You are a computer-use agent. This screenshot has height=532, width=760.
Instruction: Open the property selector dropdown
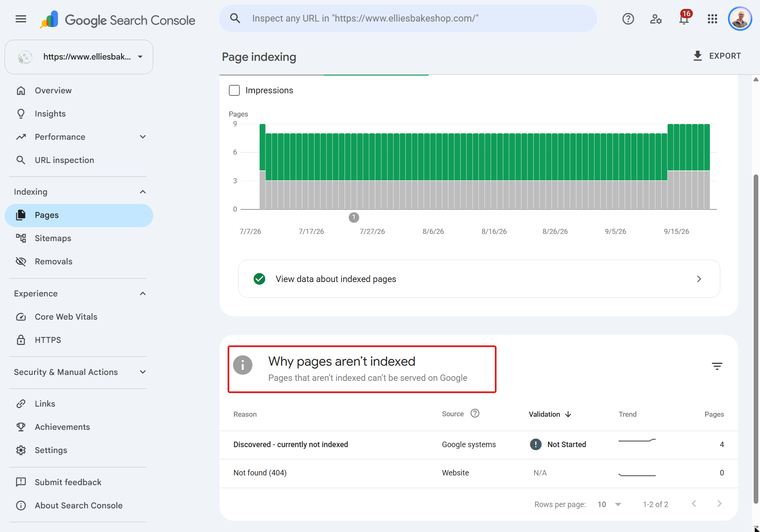click(x=79, y=57)
